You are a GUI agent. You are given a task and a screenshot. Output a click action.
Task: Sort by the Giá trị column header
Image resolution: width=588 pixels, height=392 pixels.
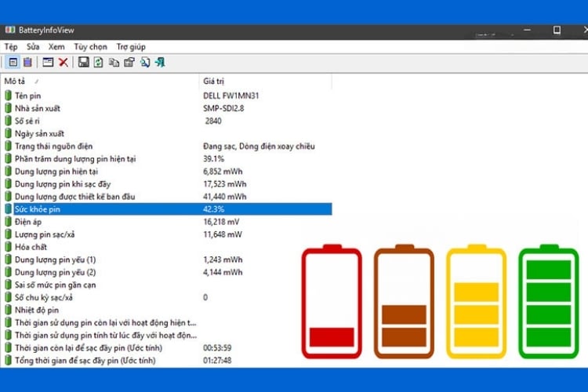tap(215, 81)
